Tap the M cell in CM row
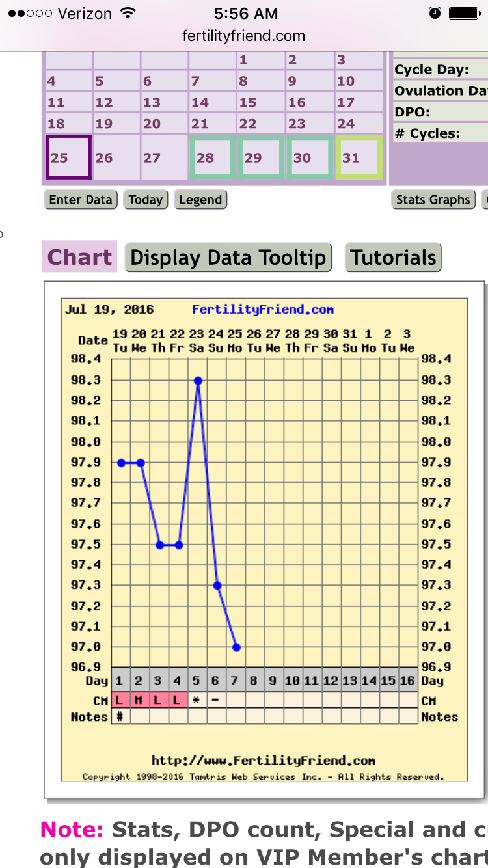 tap(139, 700)
